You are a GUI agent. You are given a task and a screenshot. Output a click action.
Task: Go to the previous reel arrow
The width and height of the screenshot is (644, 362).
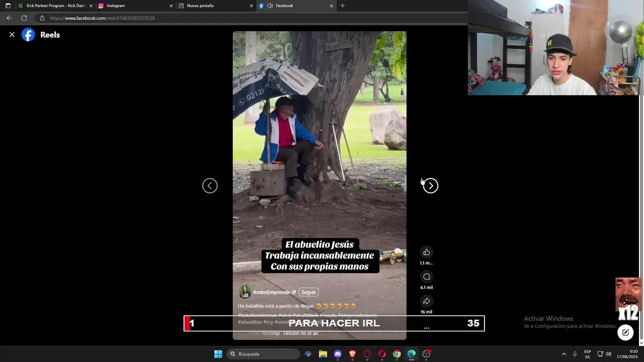tap(210, 186)
